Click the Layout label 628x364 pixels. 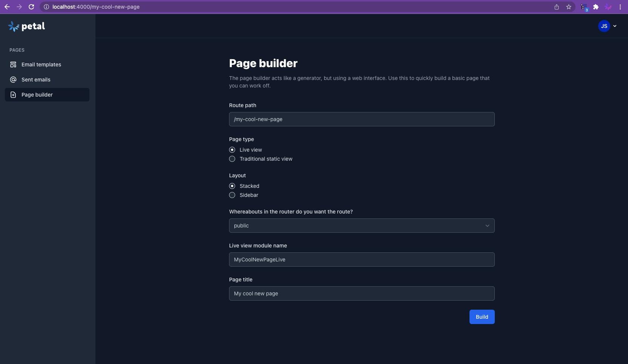coord(237,175)
